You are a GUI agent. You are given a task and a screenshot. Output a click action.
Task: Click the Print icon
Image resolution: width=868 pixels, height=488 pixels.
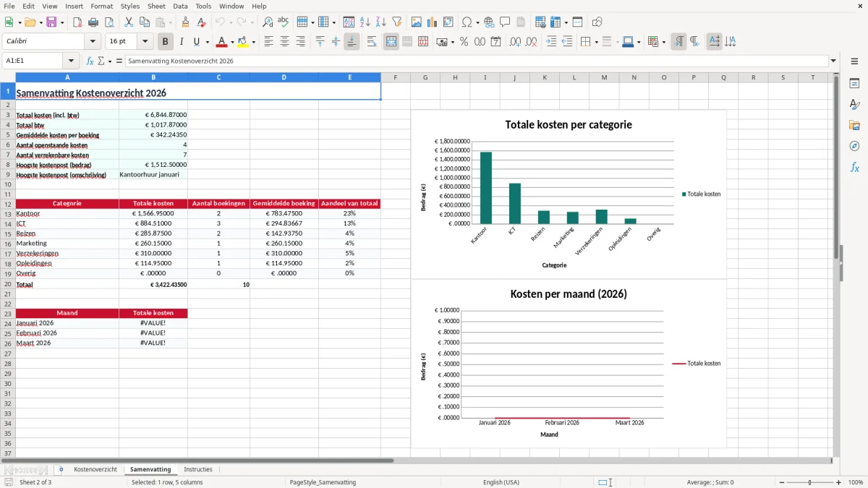coord(93,22)
